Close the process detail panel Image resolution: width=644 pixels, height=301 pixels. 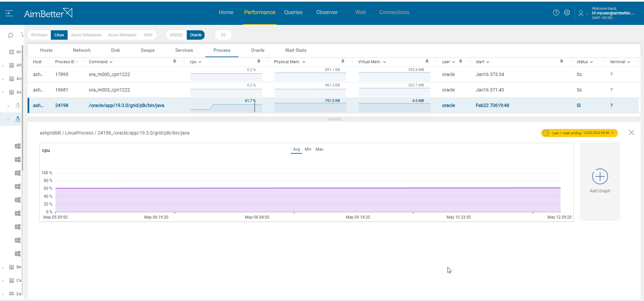(x=632, y=133)
